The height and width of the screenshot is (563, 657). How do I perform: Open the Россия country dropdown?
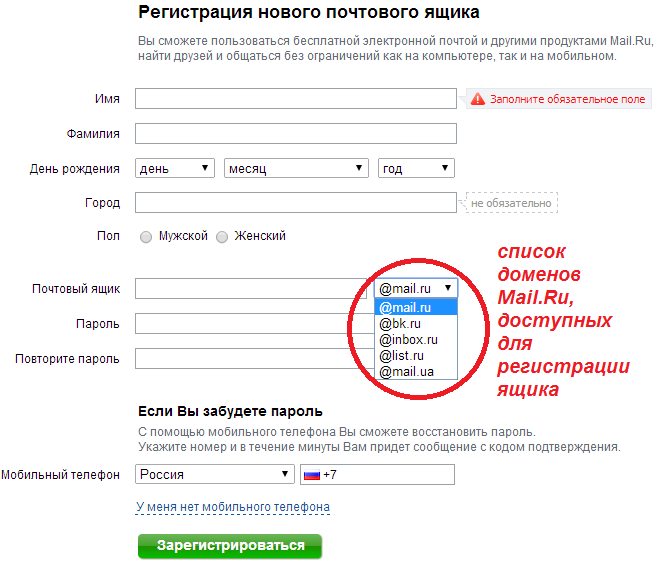click(215, 474)
